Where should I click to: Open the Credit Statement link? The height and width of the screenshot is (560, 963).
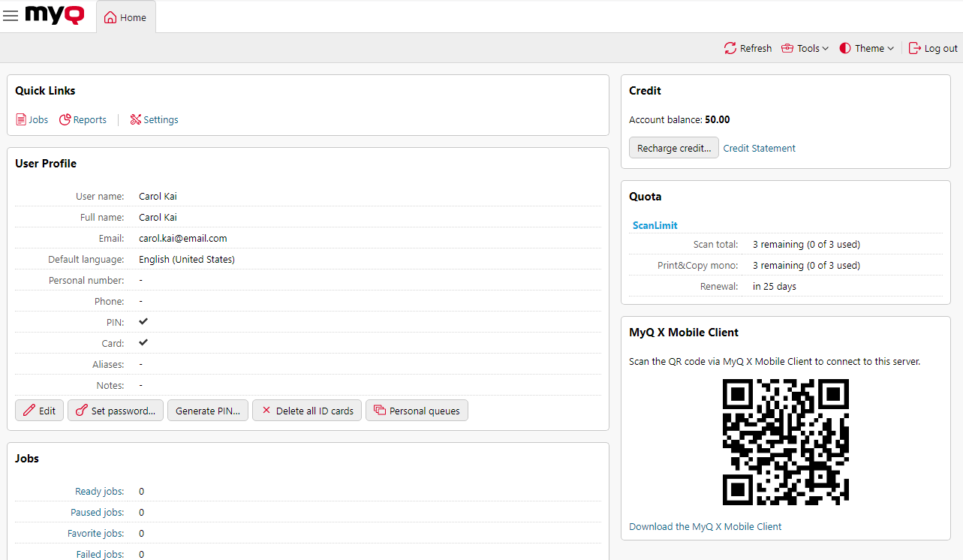[x=759, y=148]
